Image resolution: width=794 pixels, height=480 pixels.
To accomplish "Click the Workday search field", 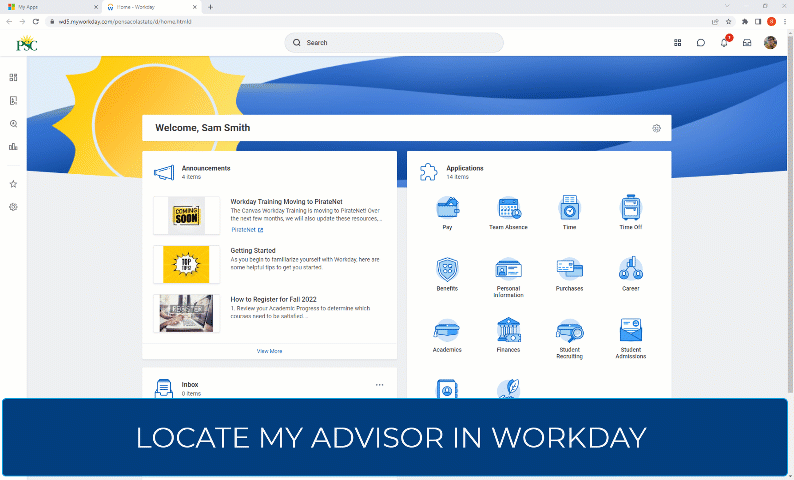I will (x=394, y=43).
